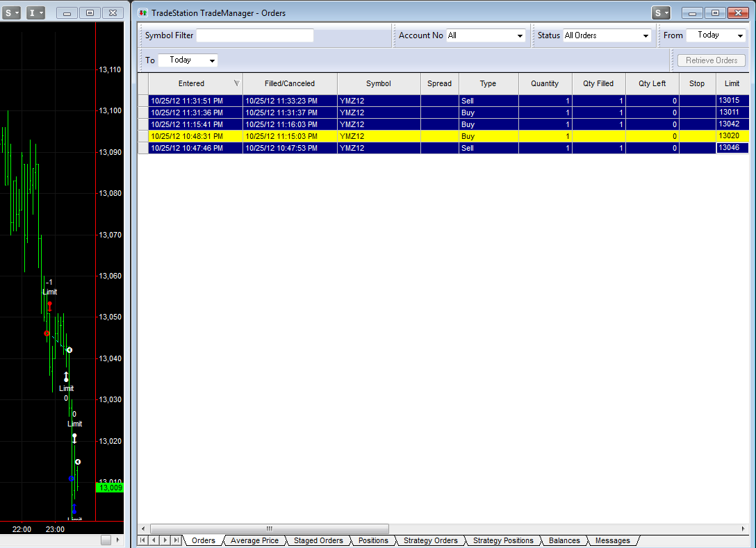
Task: Switch to the Average Price tab
Action: pyautogui.click(x=254, y=540)
